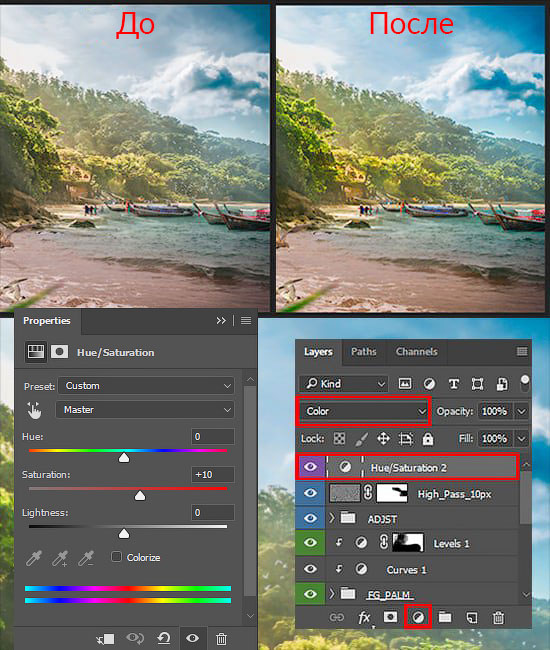Filter layers by adjustment layers icon
Screen dimensions: 550x650
point(429,384)
